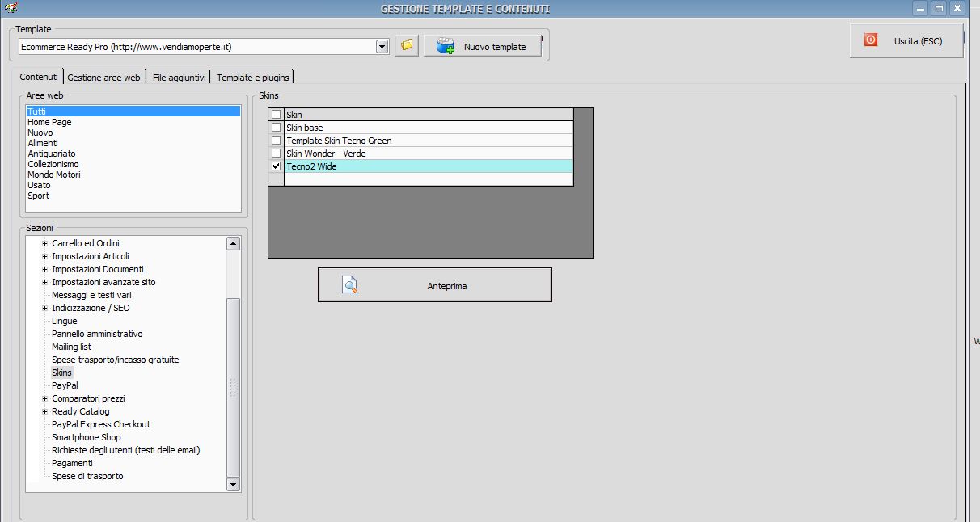The image size is (980, 522).
Task: Open the Template dropdown list
Action: click(x=382, y=46)
